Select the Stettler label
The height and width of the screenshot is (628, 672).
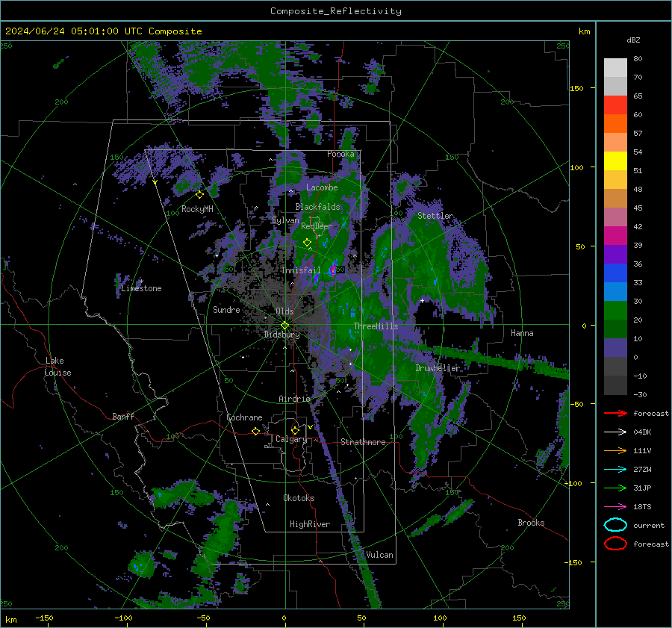[x=435, y=216]
